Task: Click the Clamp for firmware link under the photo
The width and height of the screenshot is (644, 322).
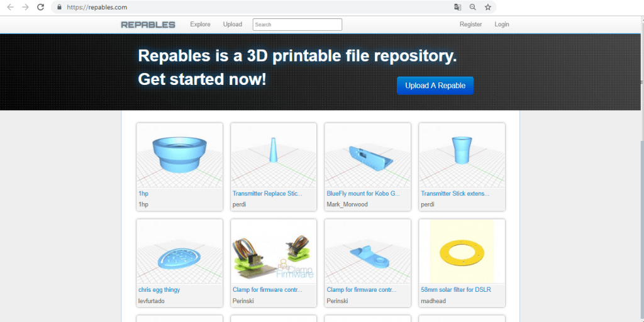Action: click(267, 289)
